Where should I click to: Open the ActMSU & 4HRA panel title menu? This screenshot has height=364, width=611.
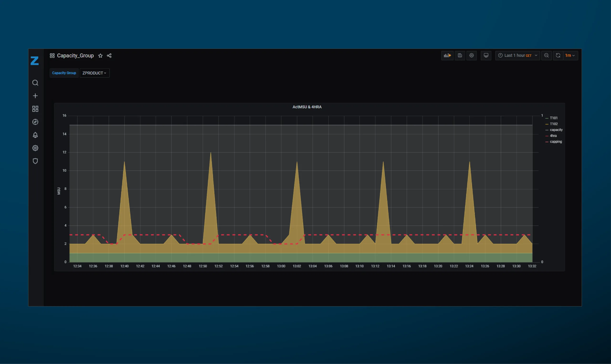pos(307,107)
